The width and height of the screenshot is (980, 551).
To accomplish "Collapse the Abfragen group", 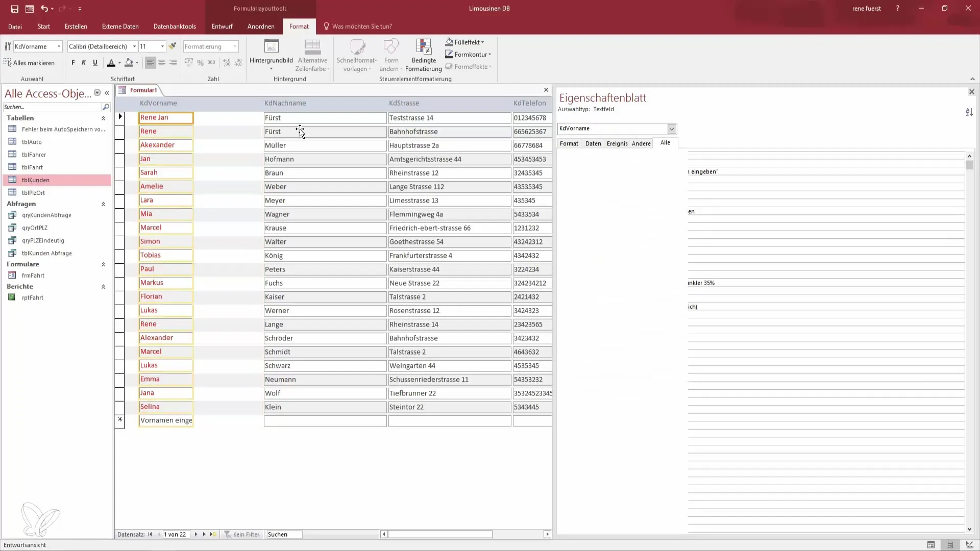I will (x=103, y=204).
